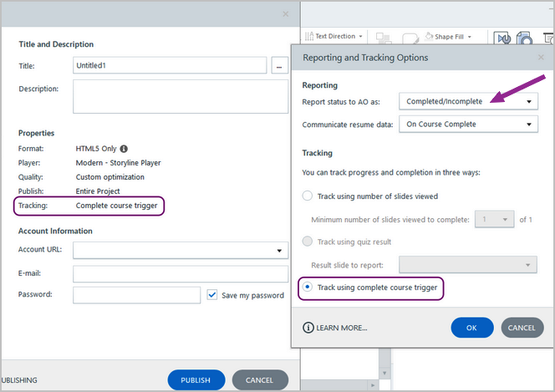Click the Publish icon in ribbon
The width and height of the screenshot is (555, 392).
(x=525, y=38)
